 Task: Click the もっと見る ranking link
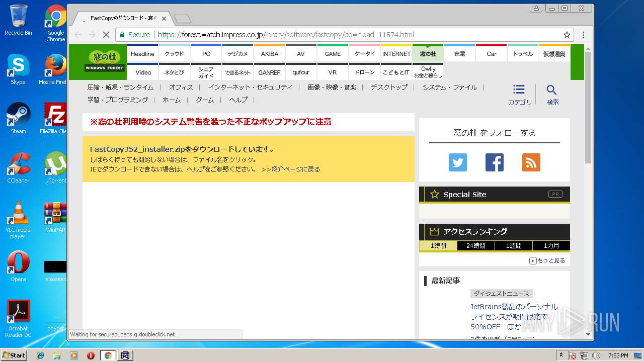point(547,260)
